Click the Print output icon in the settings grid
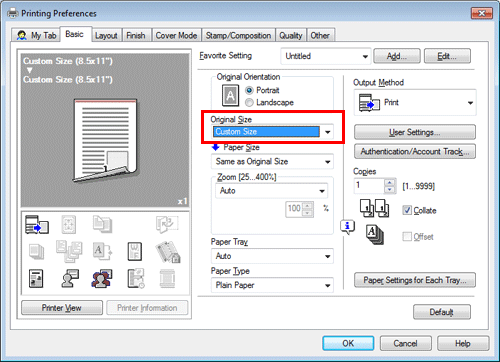500x362 pixels. [37, 224]
